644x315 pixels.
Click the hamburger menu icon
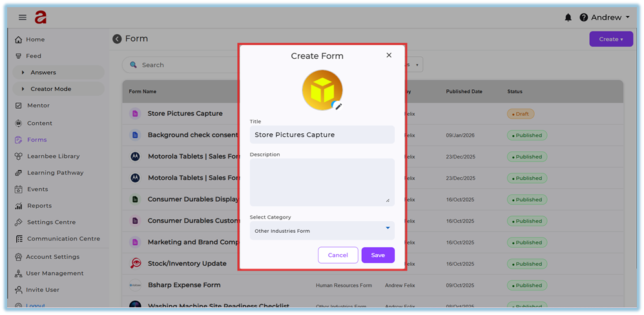pyautogui.click(x=23, y=17)
